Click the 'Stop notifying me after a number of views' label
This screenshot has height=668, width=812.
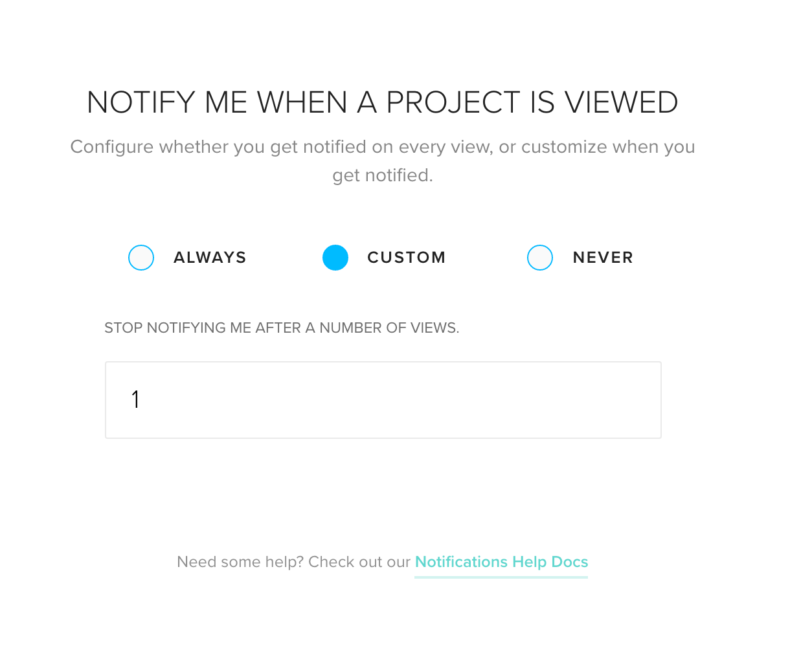282,328
